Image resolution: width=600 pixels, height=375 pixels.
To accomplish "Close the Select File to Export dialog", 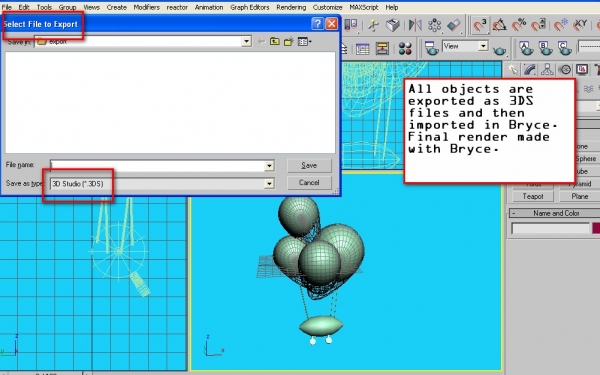I will 331,24.
